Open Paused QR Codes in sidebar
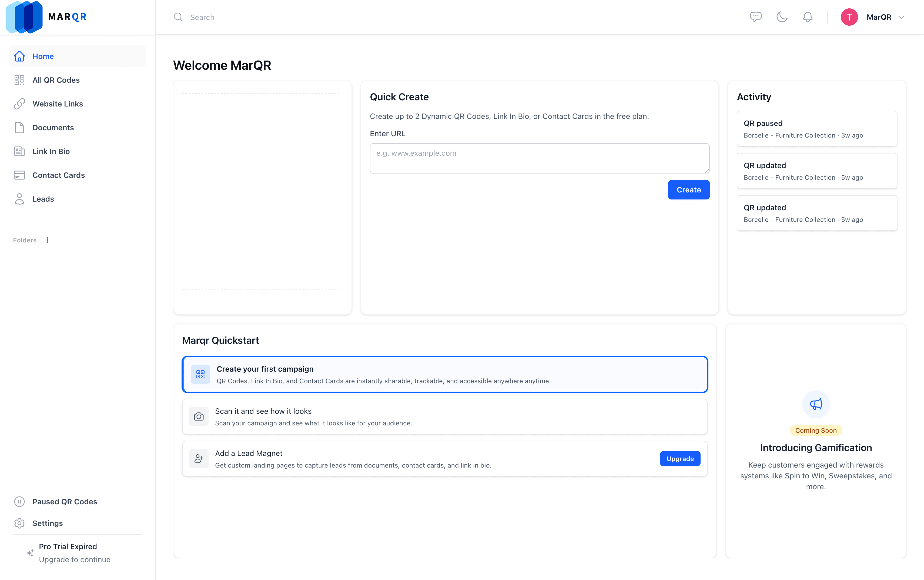 click(x=64, y=501)
